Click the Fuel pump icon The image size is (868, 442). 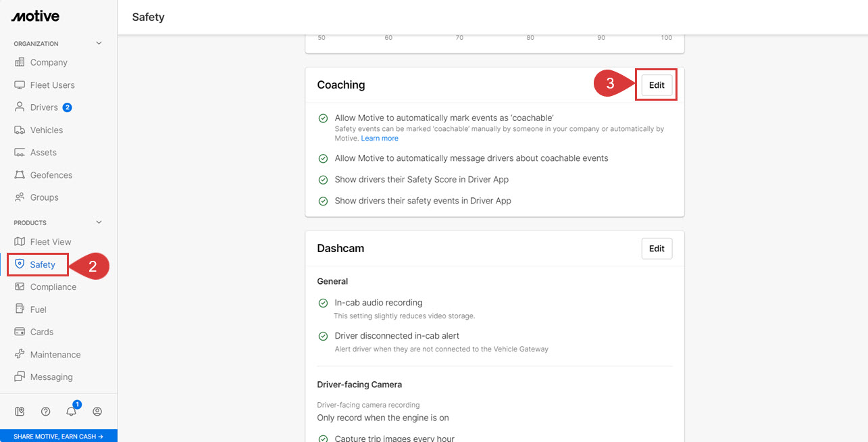20,310
